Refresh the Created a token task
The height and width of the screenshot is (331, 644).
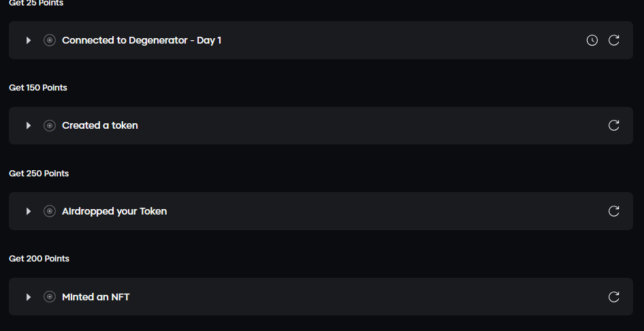(x=613, y=125)
